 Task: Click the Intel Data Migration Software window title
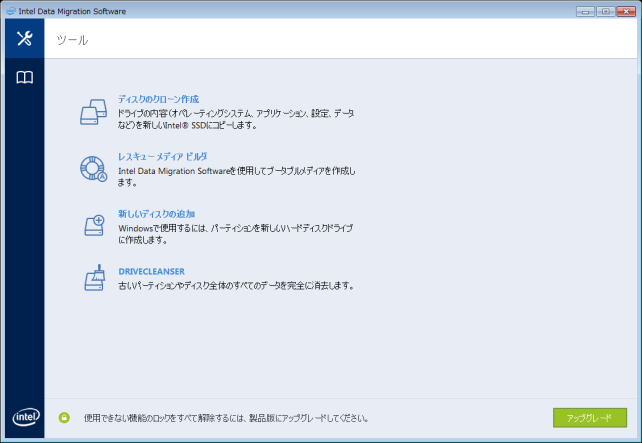point(72,11)
